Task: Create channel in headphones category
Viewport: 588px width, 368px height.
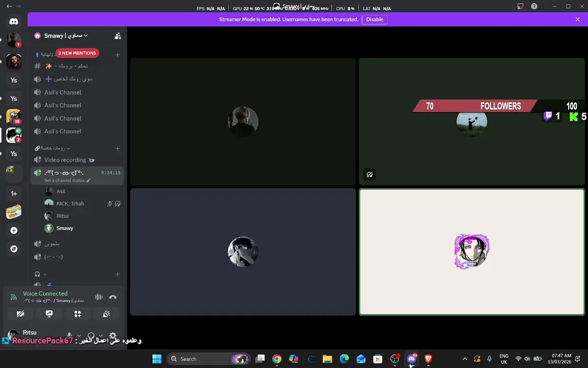Action: click(x=117, y=274)
